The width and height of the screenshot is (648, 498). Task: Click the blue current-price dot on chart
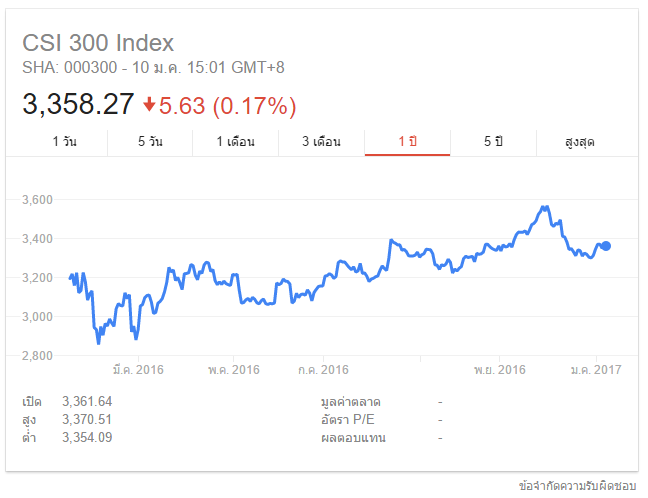pos(606,246)
